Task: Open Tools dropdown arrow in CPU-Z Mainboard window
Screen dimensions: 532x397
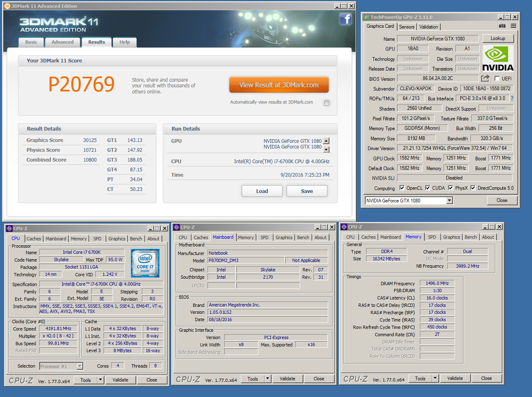Action: [268, 379]
